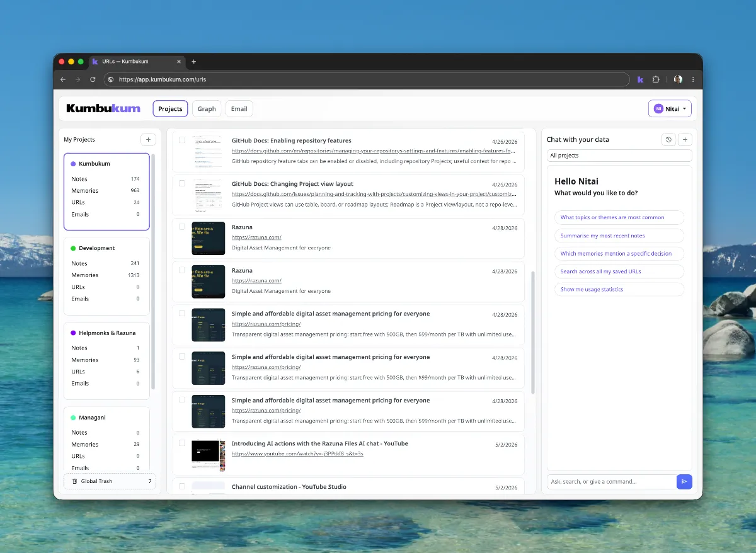Image resolution: width=756 pixels, height=553 pixels.
Task: Open the Introducing AI actions YouTube thumbnail
Action: coord(208,455)
